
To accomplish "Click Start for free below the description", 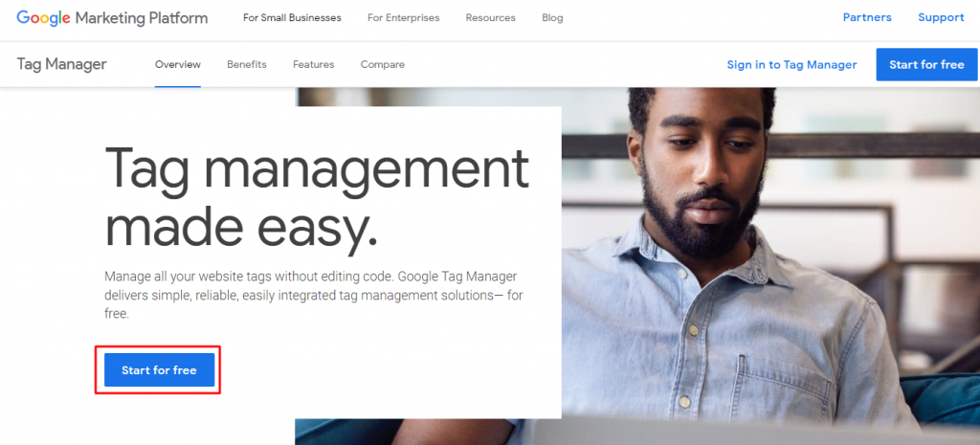I will click(160, 370).
